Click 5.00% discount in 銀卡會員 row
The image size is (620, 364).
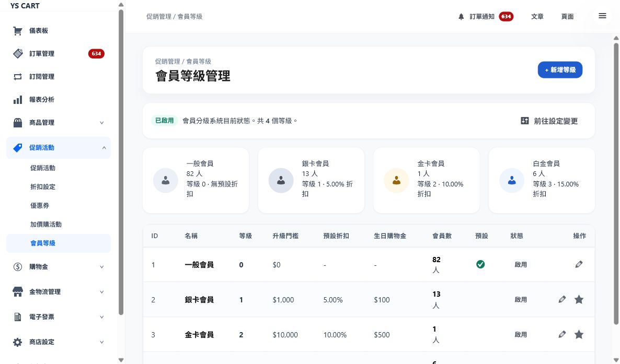click(x=333, y=300)
